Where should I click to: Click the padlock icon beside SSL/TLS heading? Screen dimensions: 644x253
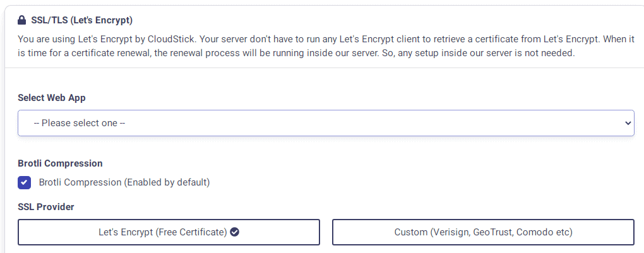click(23, 20)
